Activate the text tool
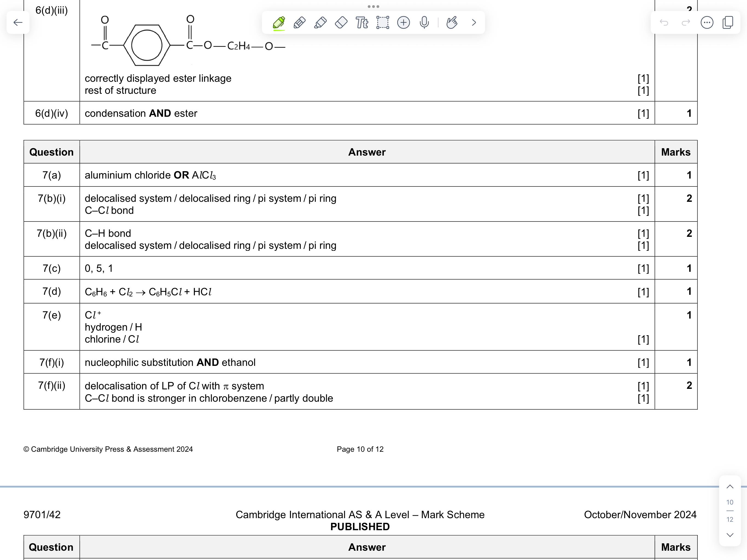The width and height of the screenshot is (747, 560). (x=362, y=23)
